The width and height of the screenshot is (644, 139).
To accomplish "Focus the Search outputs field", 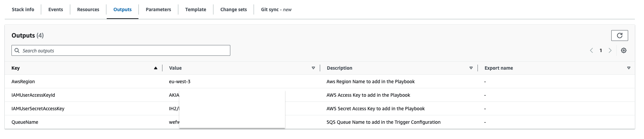I will coord(125,50).
